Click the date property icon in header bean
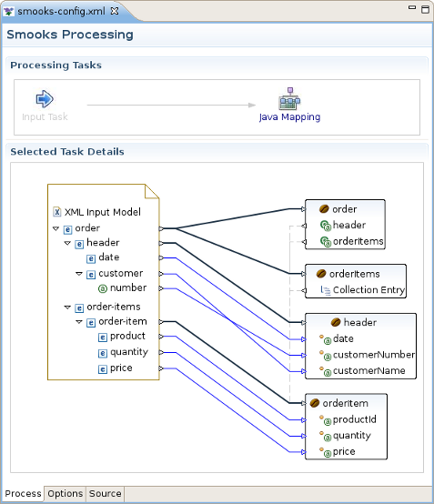The height and width of the screenshot is (504, 434). pos(326,339)
